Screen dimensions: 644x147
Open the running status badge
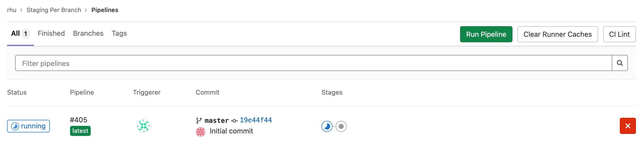pyautogui.click(x=28, y=126)
